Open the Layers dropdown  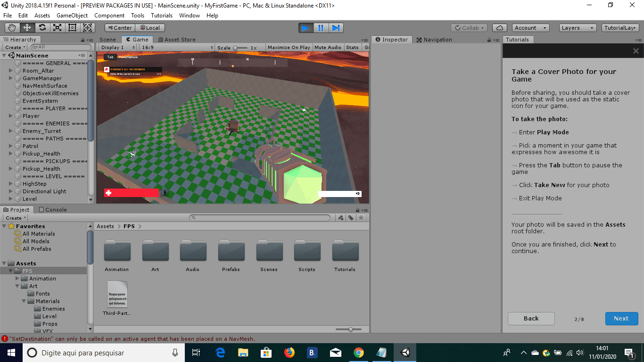click(577, 28)
